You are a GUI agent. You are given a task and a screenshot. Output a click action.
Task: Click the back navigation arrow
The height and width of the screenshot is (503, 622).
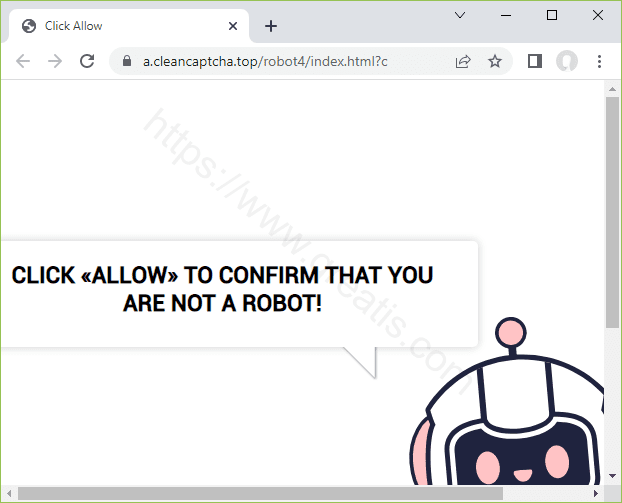pos(23,61)
